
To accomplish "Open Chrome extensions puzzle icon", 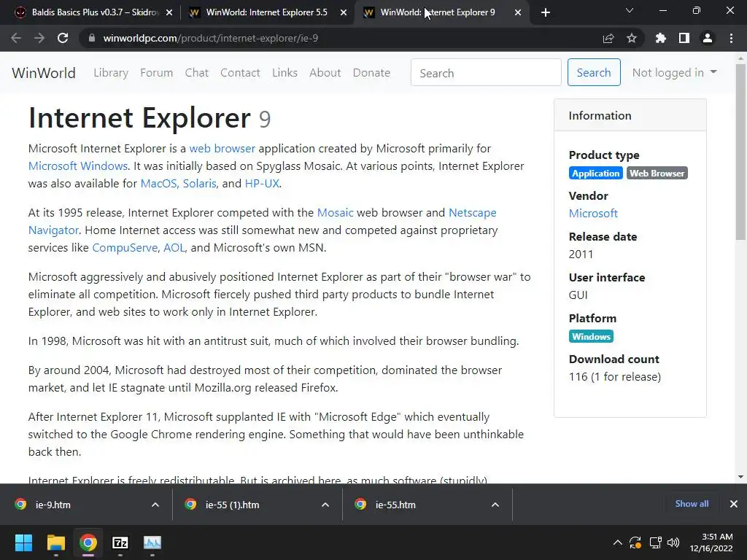I will [660, 38].
